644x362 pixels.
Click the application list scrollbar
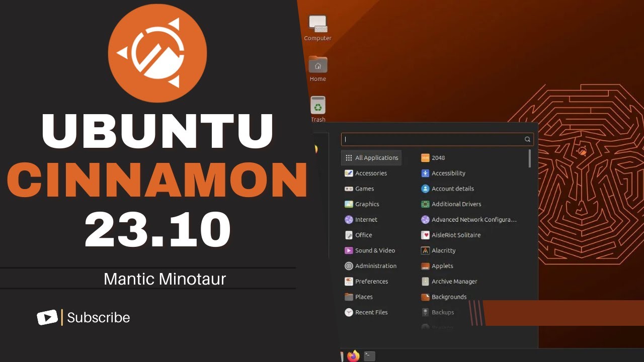530,158
